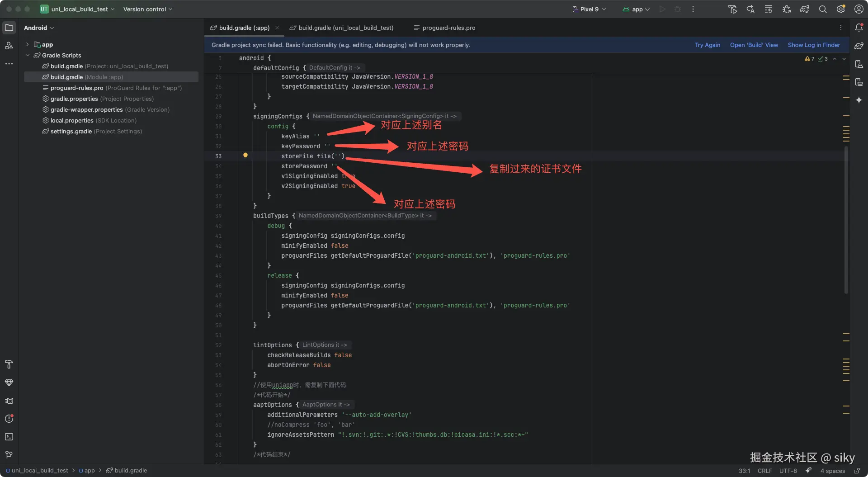Open the Problems tool window
This screenshot has width=868, height=477.
(9, 419)
